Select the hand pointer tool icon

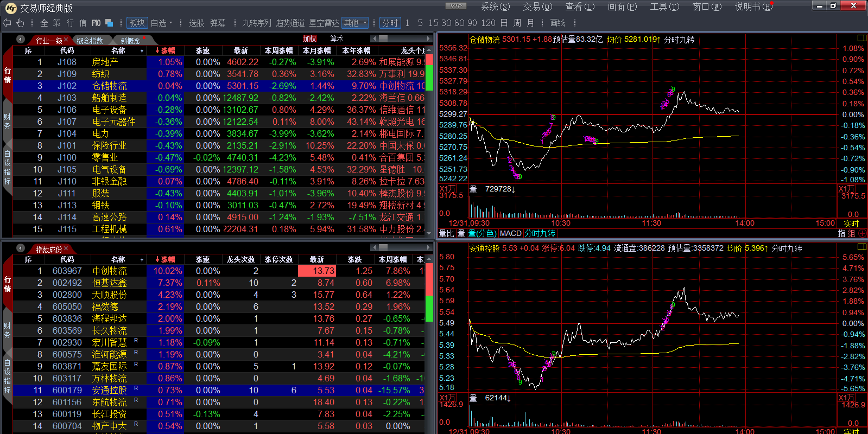[x=20, y=23]
